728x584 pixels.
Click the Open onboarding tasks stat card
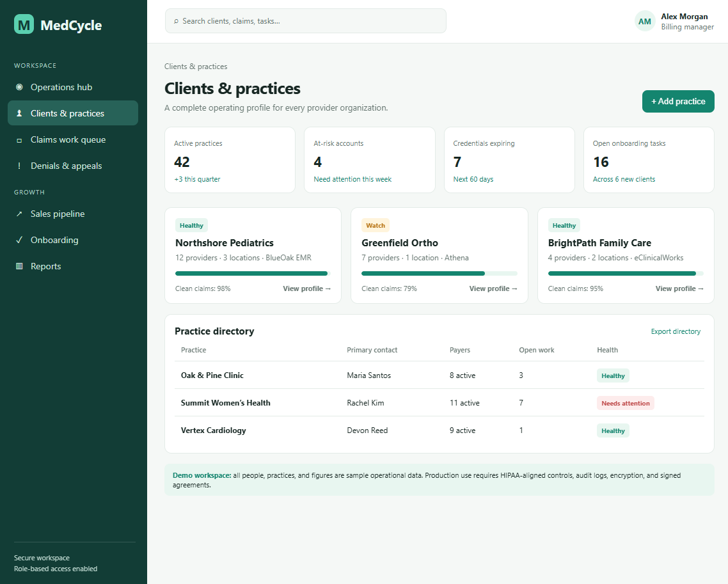649,160
